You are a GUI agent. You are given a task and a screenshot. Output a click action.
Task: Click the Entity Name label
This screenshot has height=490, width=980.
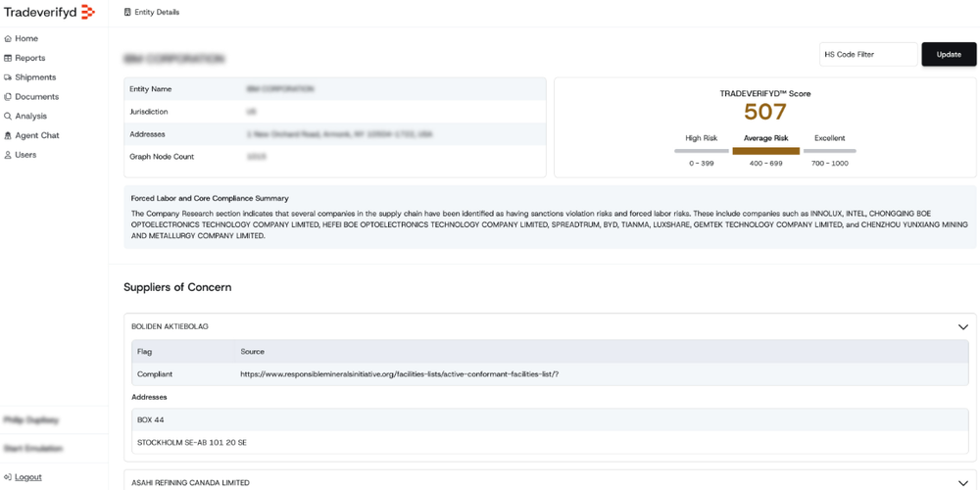coord(151,89)
